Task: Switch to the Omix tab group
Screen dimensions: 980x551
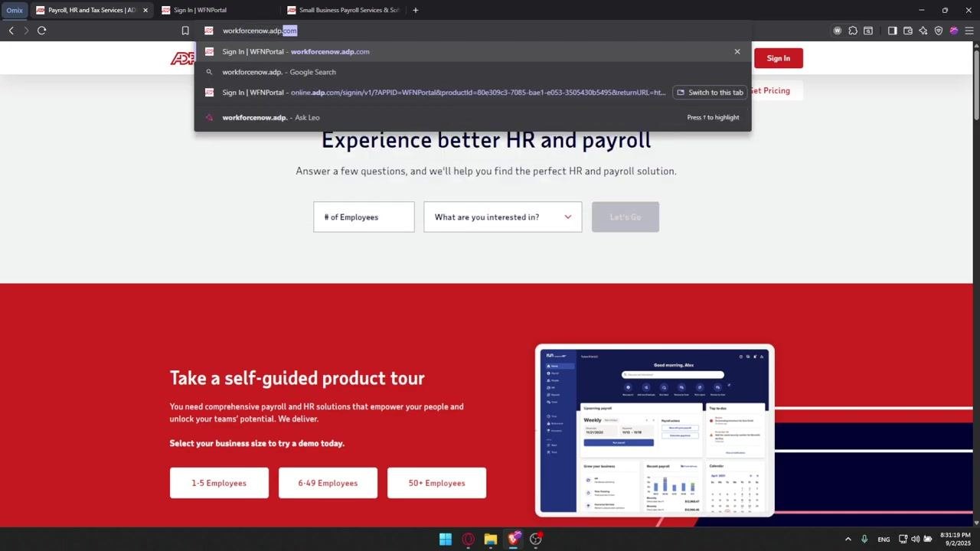Action: 15,10
